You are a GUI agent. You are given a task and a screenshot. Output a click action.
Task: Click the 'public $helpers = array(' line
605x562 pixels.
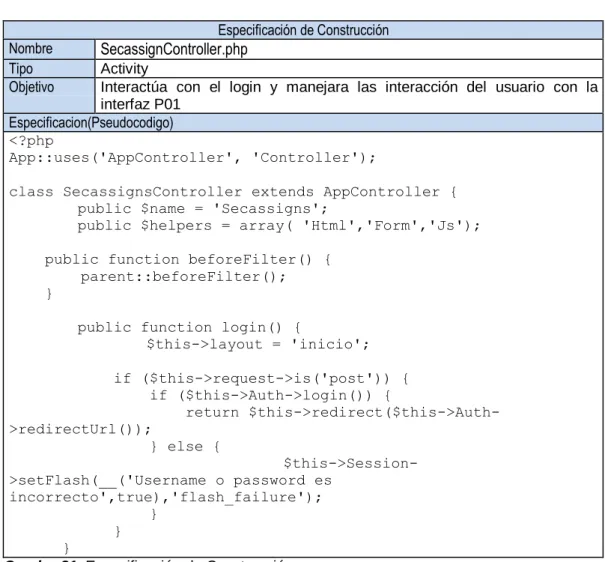pyautogui.click(x=278, y=226)
